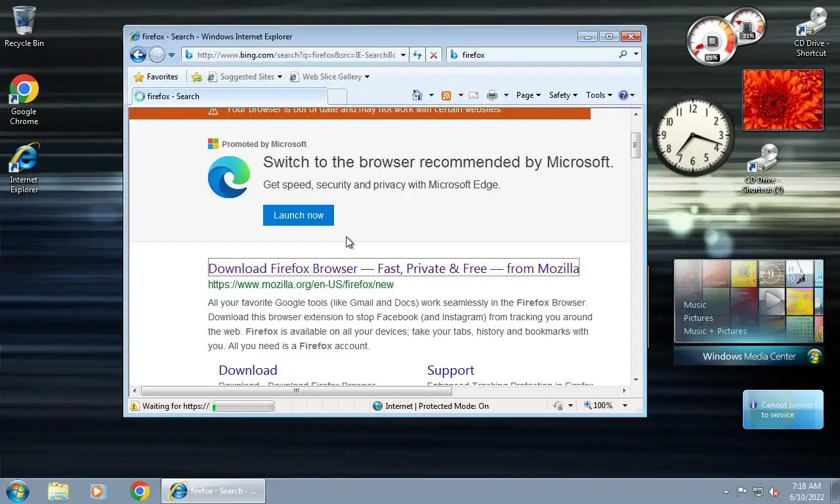
Task: Click the green page loading progress bar
Action: [x=243, y=406]
